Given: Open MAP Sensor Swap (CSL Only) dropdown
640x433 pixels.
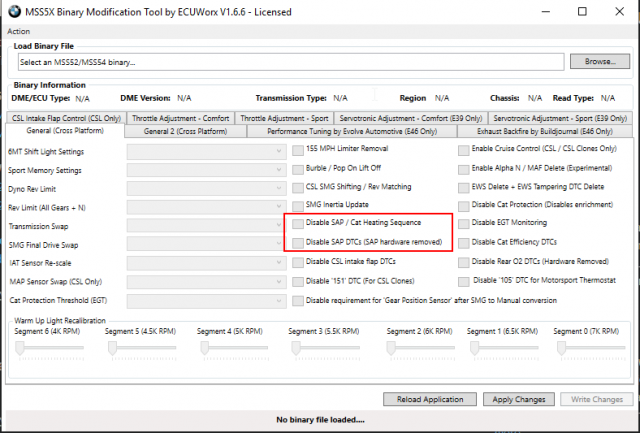Looking at the screenshot, I should 206,282.
